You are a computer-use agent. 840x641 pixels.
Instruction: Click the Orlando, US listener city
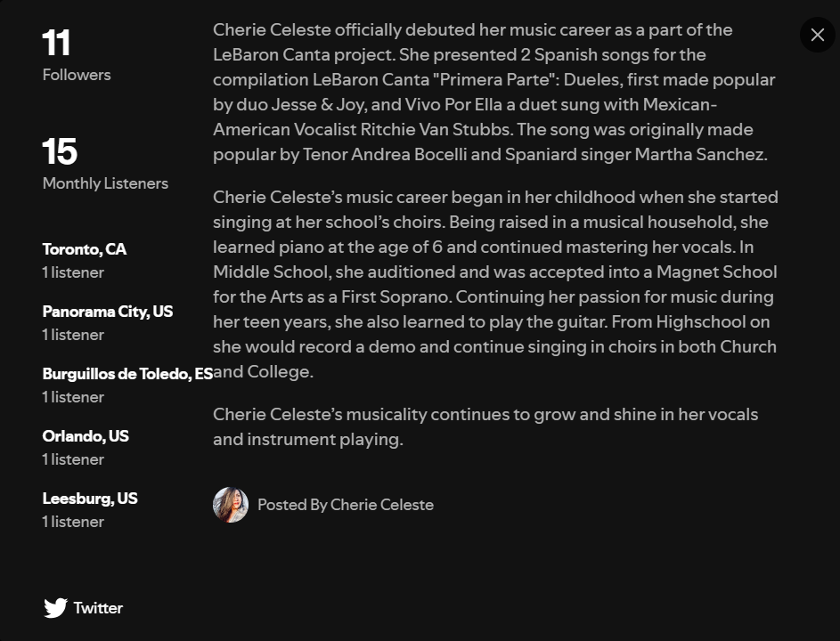click(86, 436)
